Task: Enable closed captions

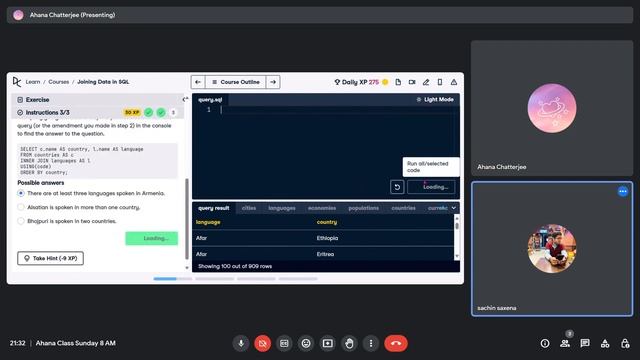Action: click(x=284, y=343)
